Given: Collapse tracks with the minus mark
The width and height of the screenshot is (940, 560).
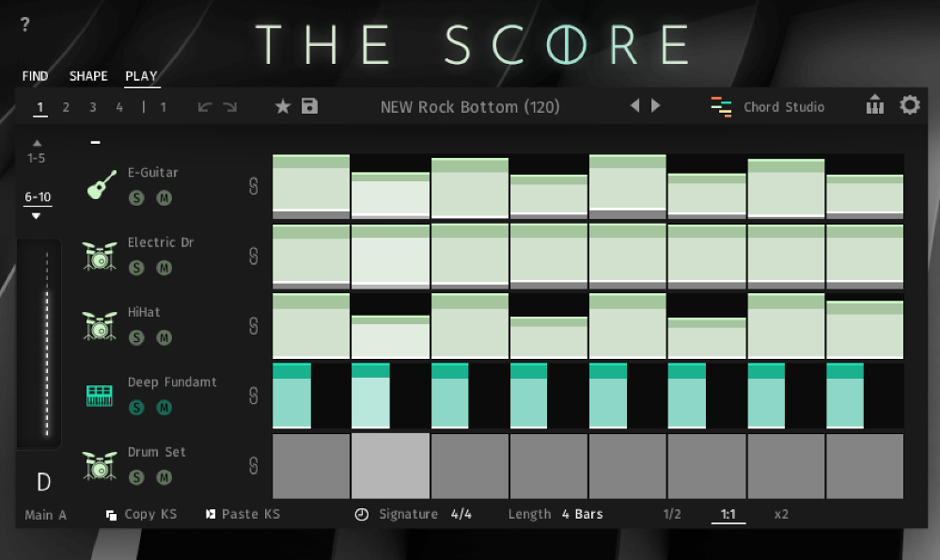Looking at the screenshot, I should click(95, 143).
